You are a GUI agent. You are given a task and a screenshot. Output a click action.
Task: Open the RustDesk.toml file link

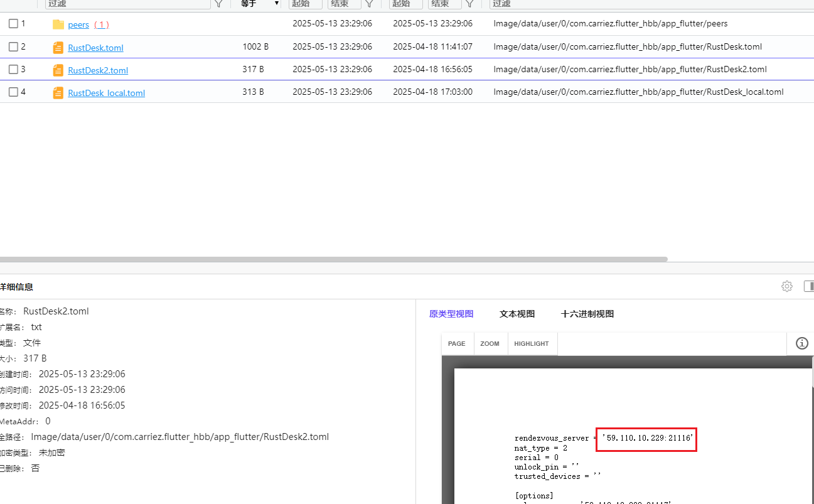click(x=96, y=48)
